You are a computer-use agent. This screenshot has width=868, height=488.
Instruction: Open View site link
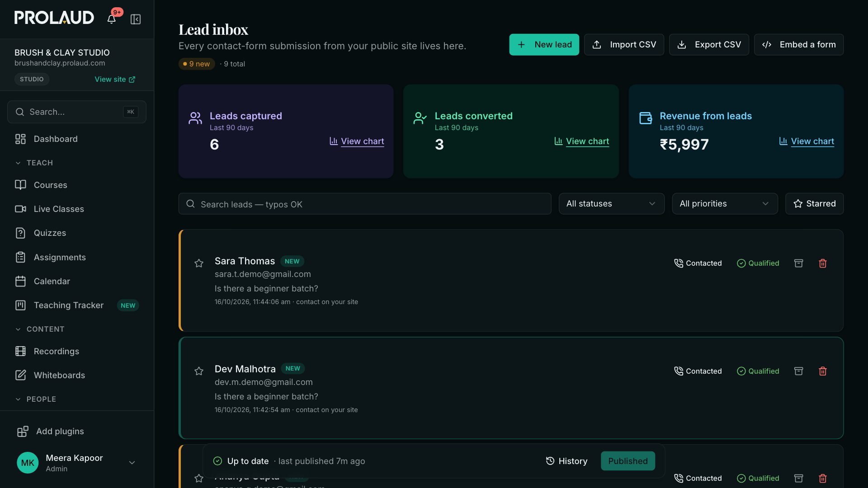(x=115, y=79)
